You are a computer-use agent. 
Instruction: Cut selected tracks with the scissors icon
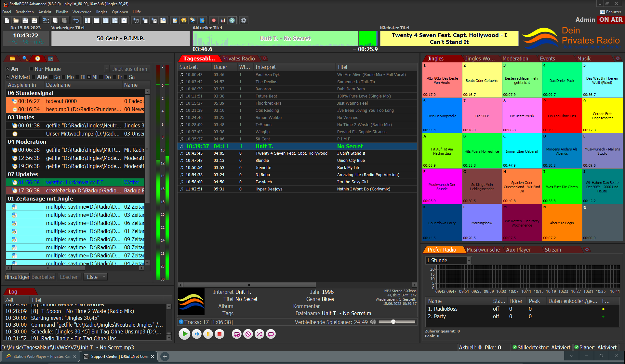click(x=46, y=20)
